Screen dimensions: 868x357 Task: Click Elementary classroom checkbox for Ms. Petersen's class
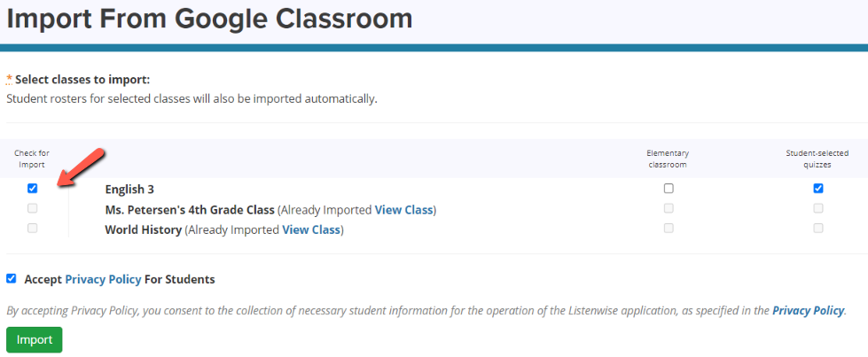[669, 208]
